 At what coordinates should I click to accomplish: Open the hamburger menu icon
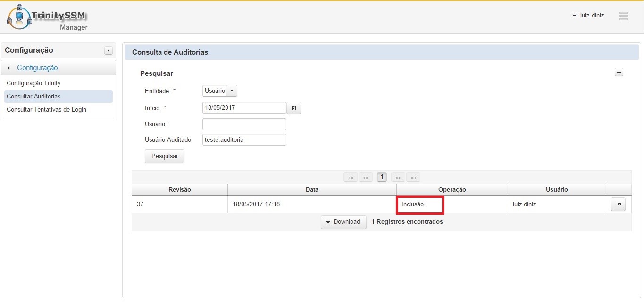623,16
